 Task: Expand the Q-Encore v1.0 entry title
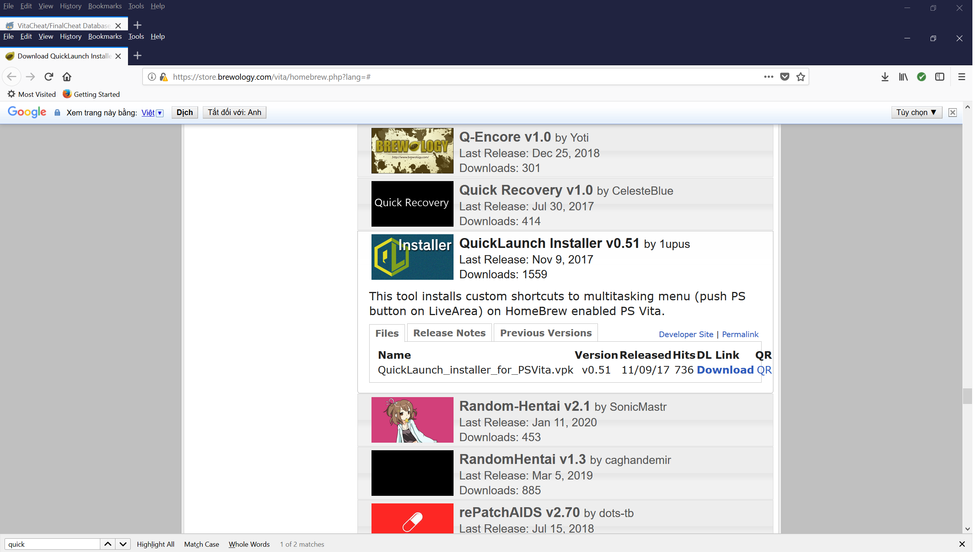[505, 137]
